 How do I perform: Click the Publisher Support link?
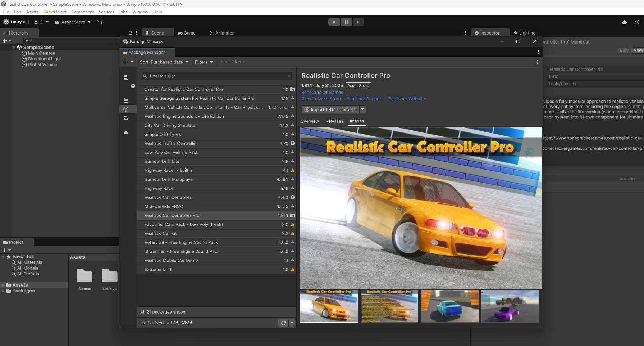coord(364,99)
